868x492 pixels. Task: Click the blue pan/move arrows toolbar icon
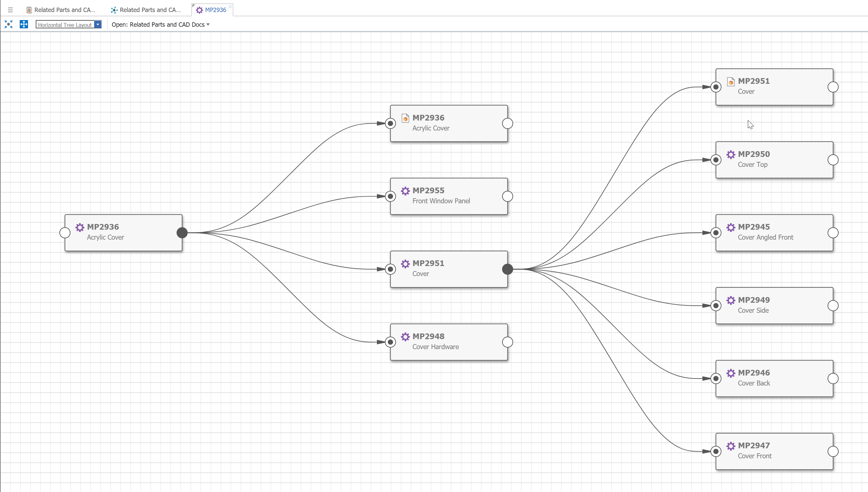click(24, 24)
